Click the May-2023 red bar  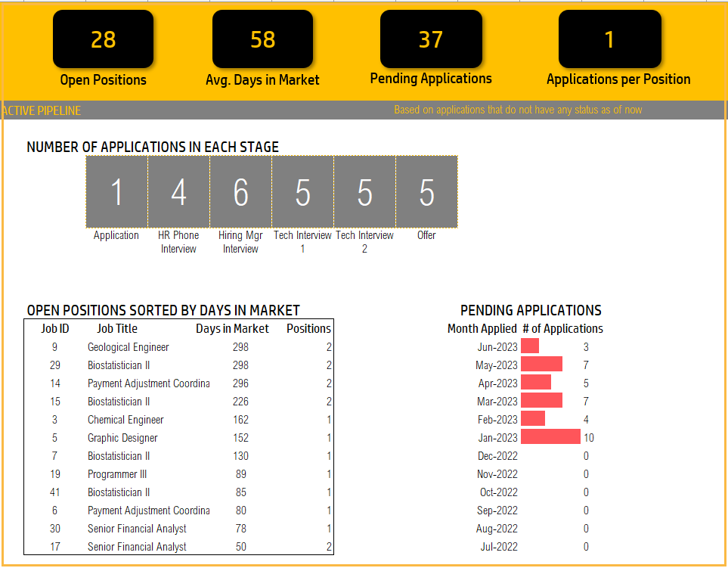(x=541, y=364)
